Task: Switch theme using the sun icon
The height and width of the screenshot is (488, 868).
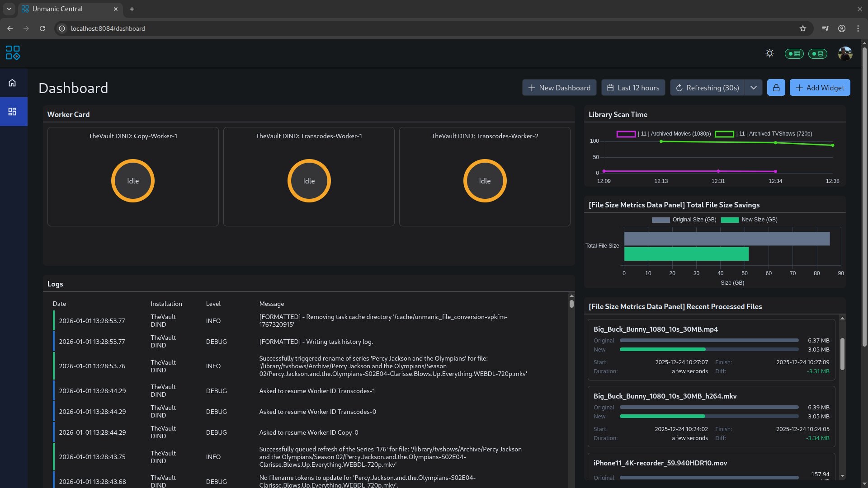Action: pos(770,53)
